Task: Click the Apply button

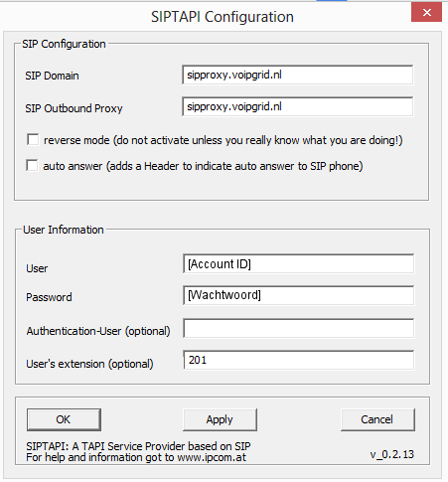Action: 220,419
